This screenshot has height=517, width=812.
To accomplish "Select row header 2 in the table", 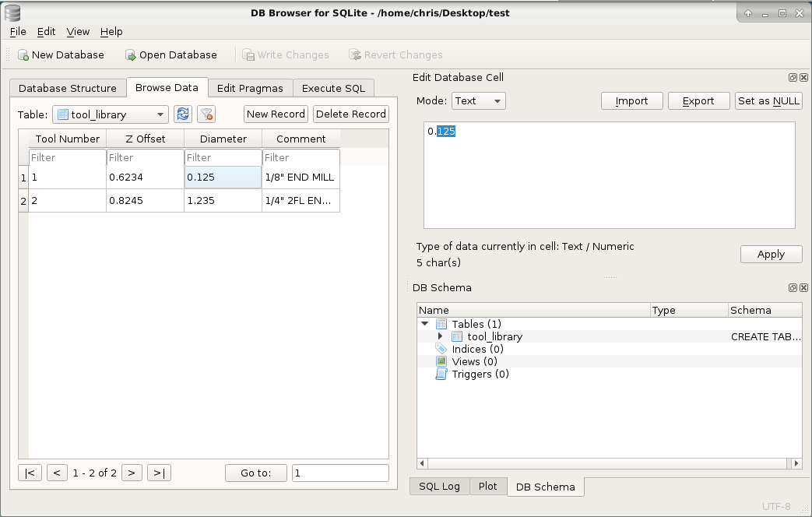I will point(23,201).
